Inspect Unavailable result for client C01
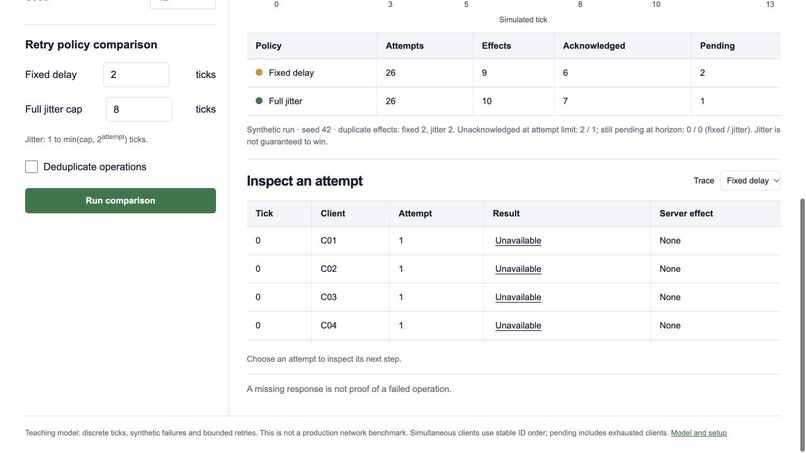The width and height of the screenshot is (806, 453). [518, 241]
